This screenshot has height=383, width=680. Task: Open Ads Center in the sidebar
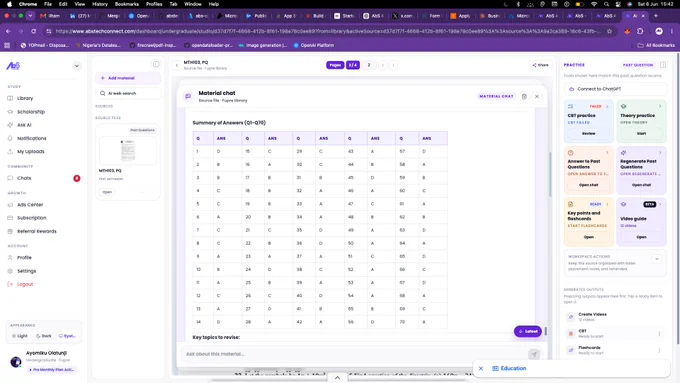[30, 205]
